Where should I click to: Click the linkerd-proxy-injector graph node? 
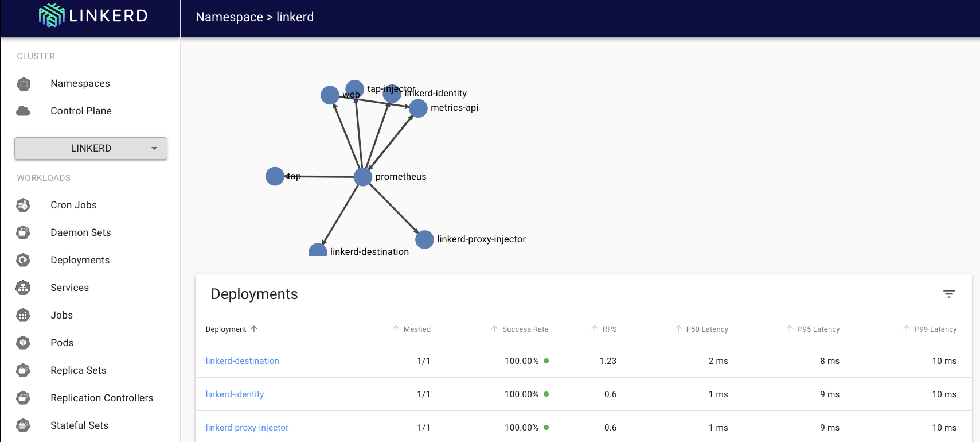424,239
